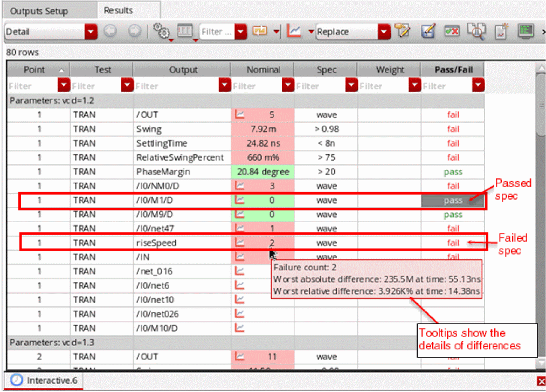This screenshot has width=546, height=392.
Task: Click the forward navigation arrow icon
Action: point(134,31)
